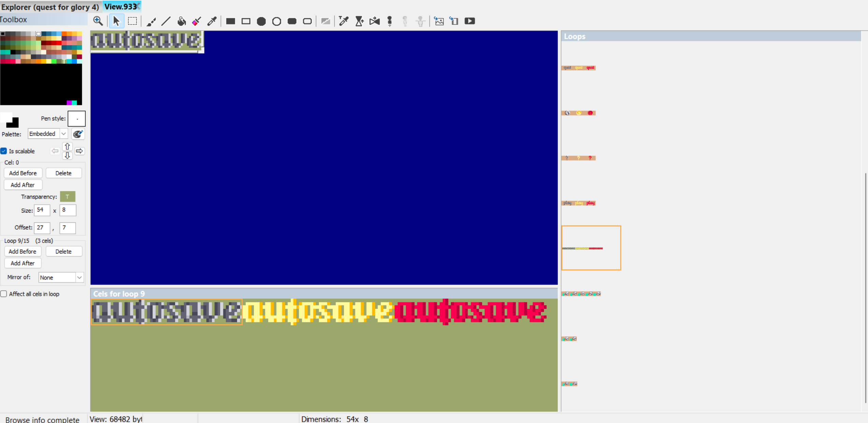
Task: Nudge cel down with down arrow
Action: point(68,156)
